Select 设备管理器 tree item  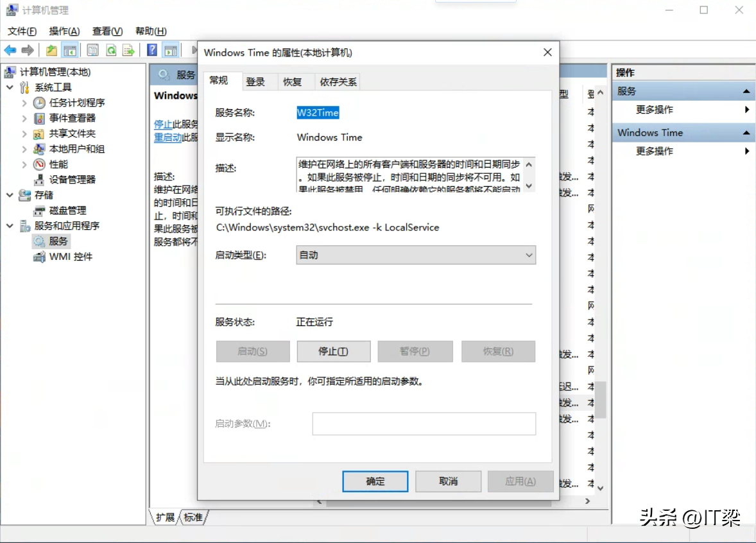pyautogui.click(x=73, y=180)
